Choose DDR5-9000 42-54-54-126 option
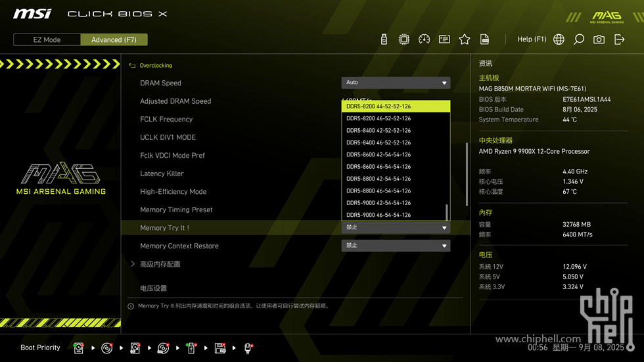Image resolution: width=644 pixels, height=362 pixels. (x=396, y=203)
